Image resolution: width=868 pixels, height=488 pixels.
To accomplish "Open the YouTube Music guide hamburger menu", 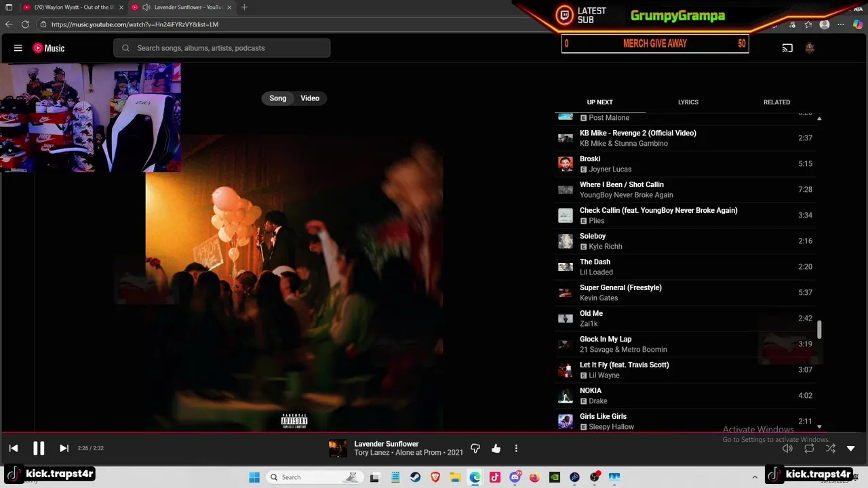I will (18, 48).
